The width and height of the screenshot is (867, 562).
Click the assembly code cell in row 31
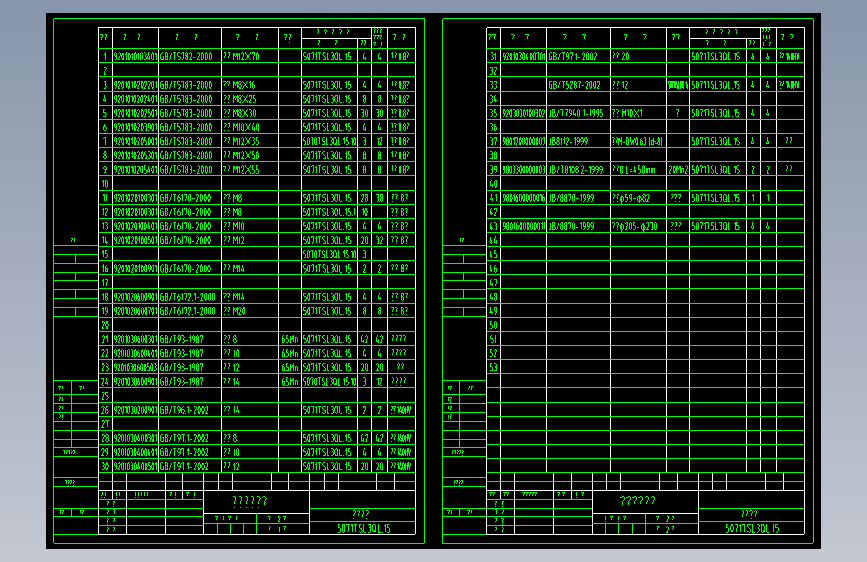click(718, 56)
